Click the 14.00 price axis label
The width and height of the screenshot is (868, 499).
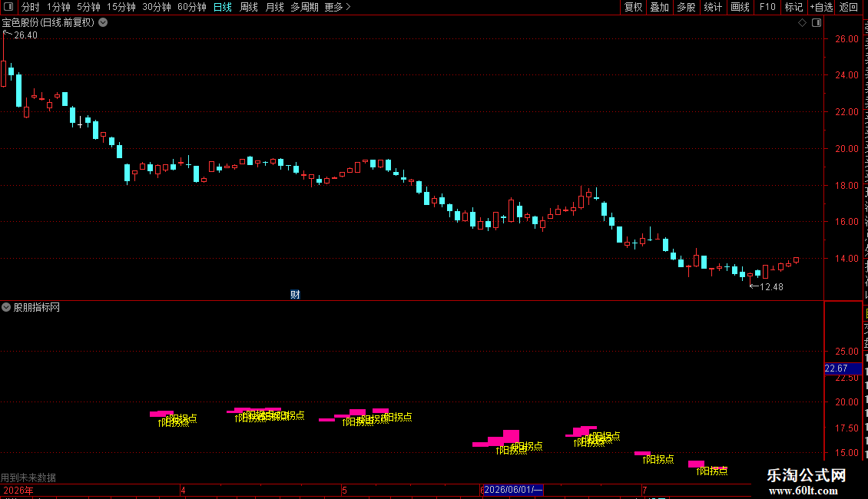pyautogui.click(x=847, y=259)
